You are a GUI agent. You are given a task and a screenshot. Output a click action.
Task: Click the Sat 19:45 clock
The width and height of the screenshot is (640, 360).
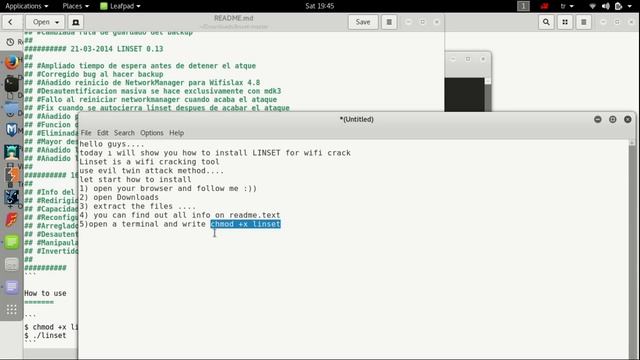coord(320,6)
